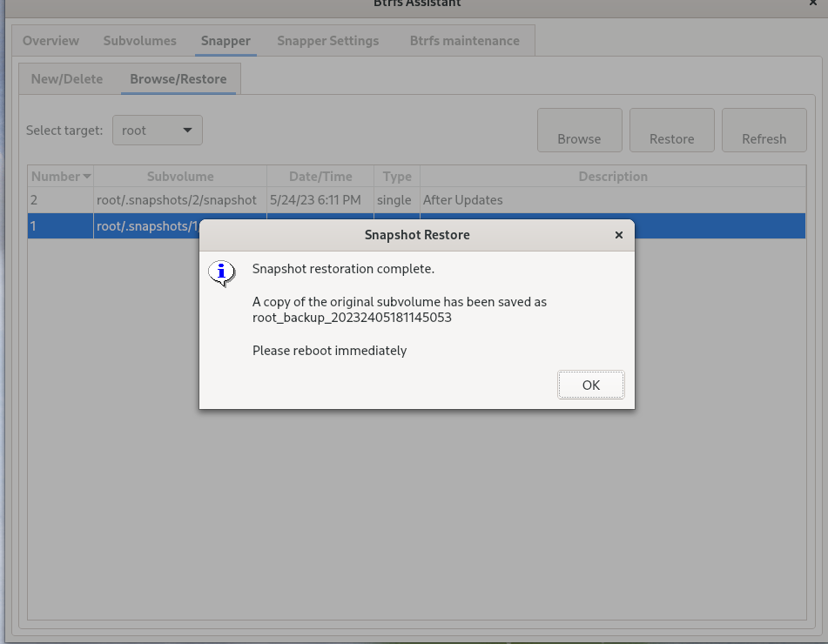Click the Restore button

pyautogui.click(x=671, y=131)
